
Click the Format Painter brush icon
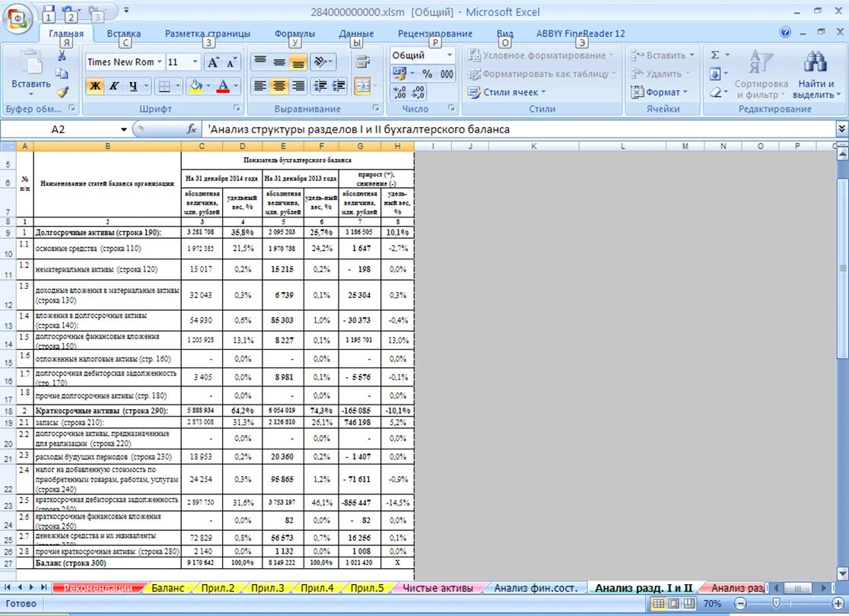pyautogui.click(x=62, y=91)
